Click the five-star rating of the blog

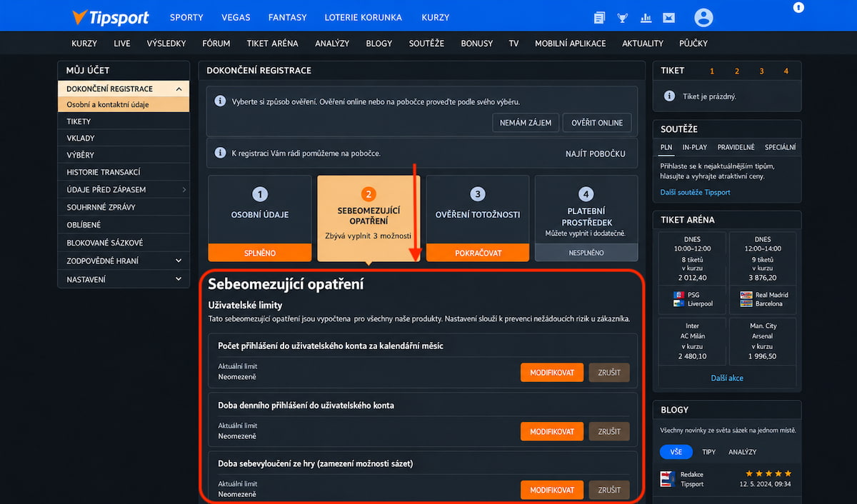coord(768,473)
